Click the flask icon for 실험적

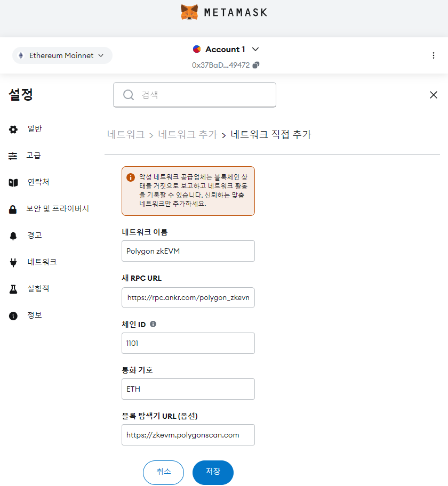(x=13, y=289)
